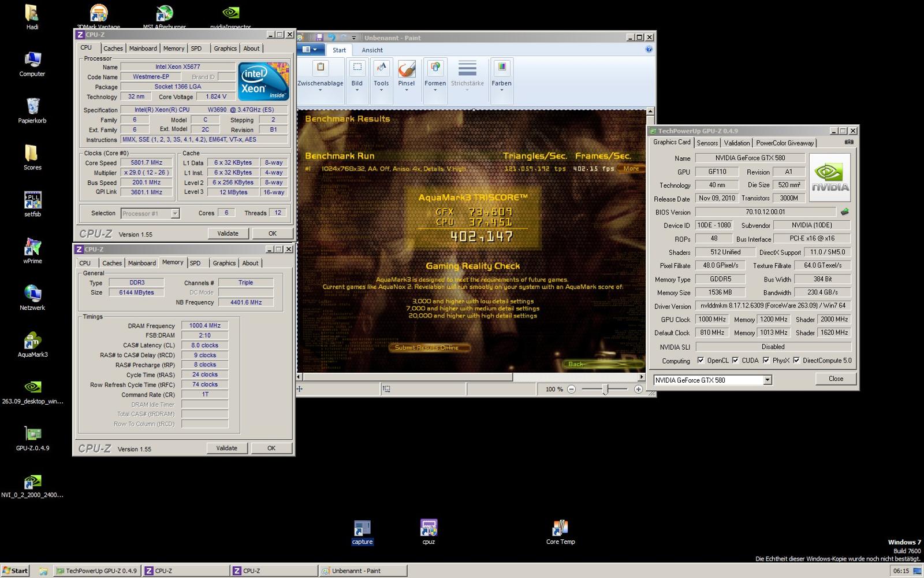
Task: Switch to TechPowerUp GPU-Z taskbar button
Action: (96, 570)
